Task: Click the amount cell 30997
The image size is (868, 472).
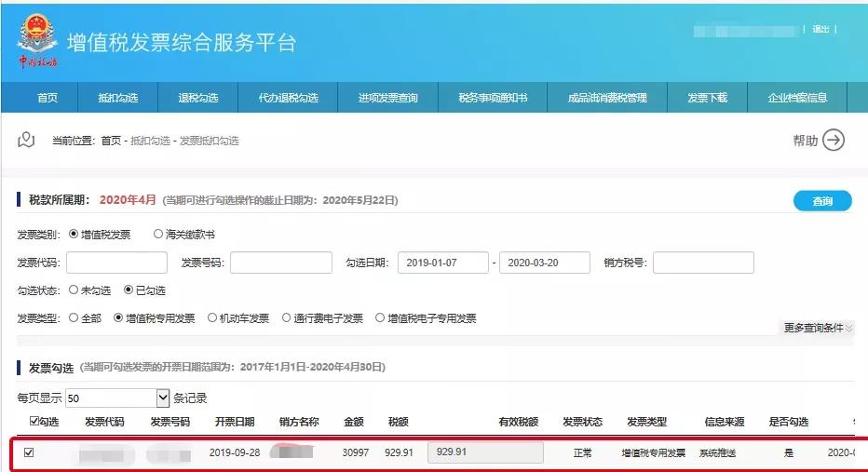Action: point(356,452)
